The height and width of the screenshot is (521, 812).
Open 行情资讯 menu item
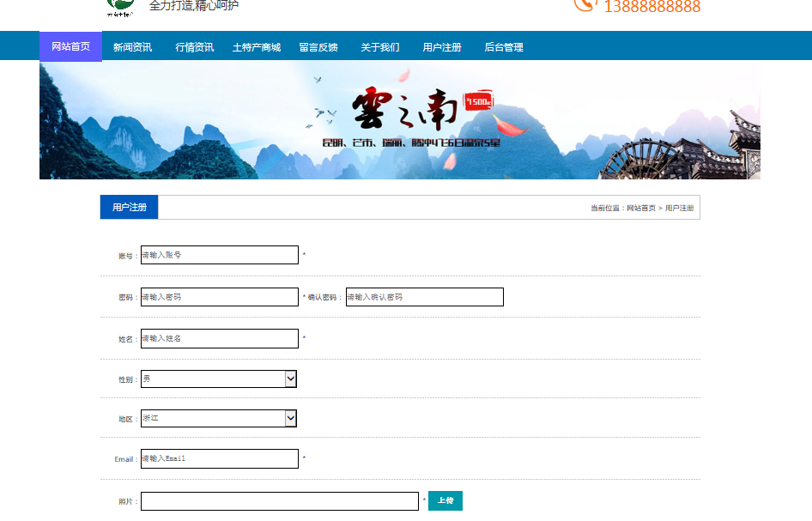point(194,47)
